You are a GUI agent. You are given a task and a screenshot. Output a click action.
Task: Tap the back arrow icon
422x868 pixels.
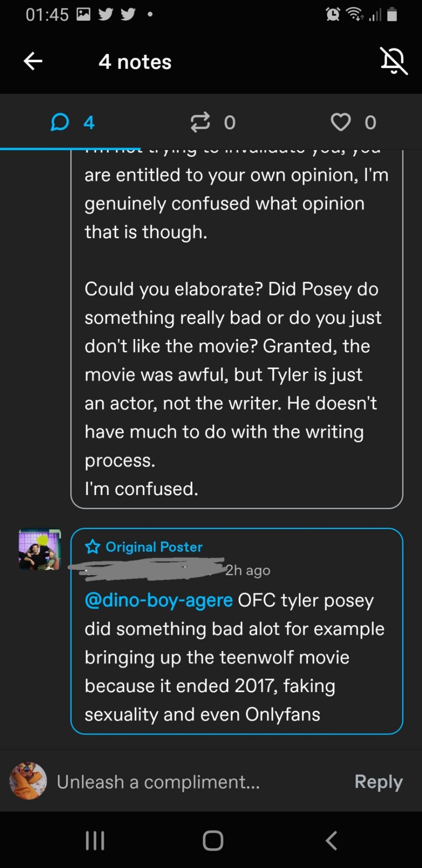point(33,61)
